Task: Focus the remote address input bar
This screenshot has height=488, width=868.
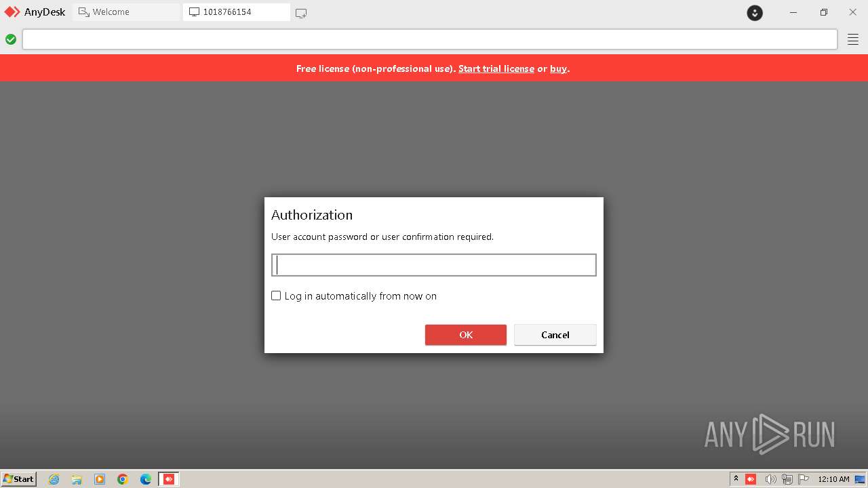Action: tap(430, 39)
